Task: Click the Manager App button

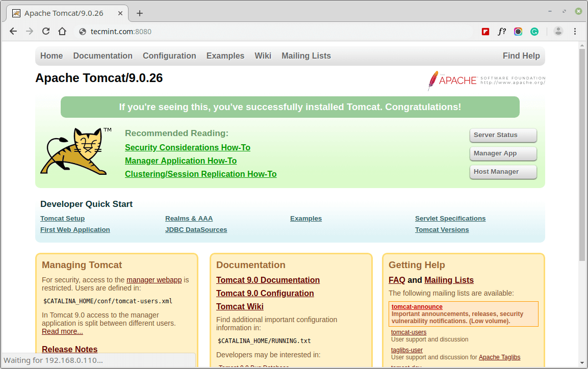Action: (x=503, y=153)
